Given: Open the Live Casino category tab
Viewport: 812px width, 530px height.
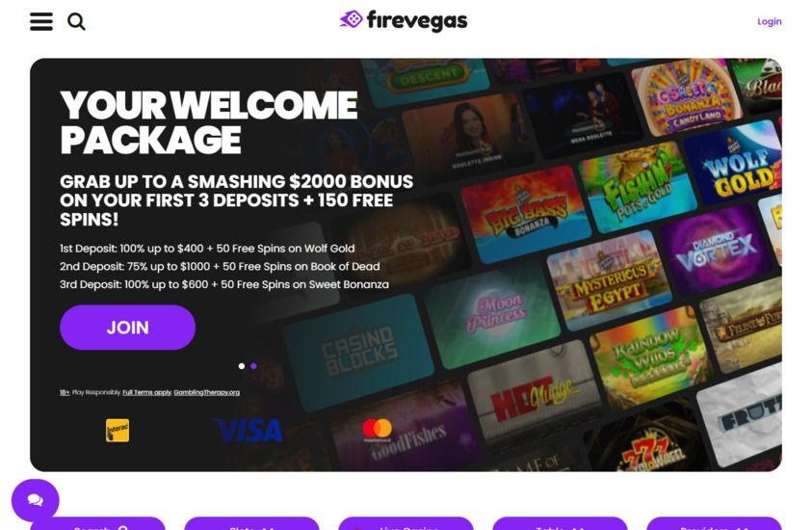Looking at the screenshot, I should [406, 523].
